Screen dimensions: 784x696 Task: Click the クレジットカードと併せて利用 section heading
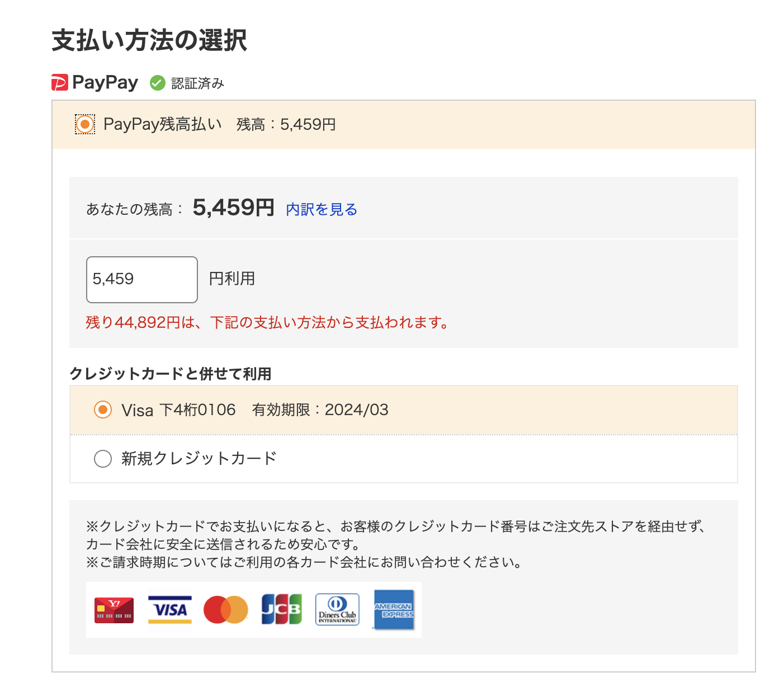pyautogui.click(x=171, y=374)
